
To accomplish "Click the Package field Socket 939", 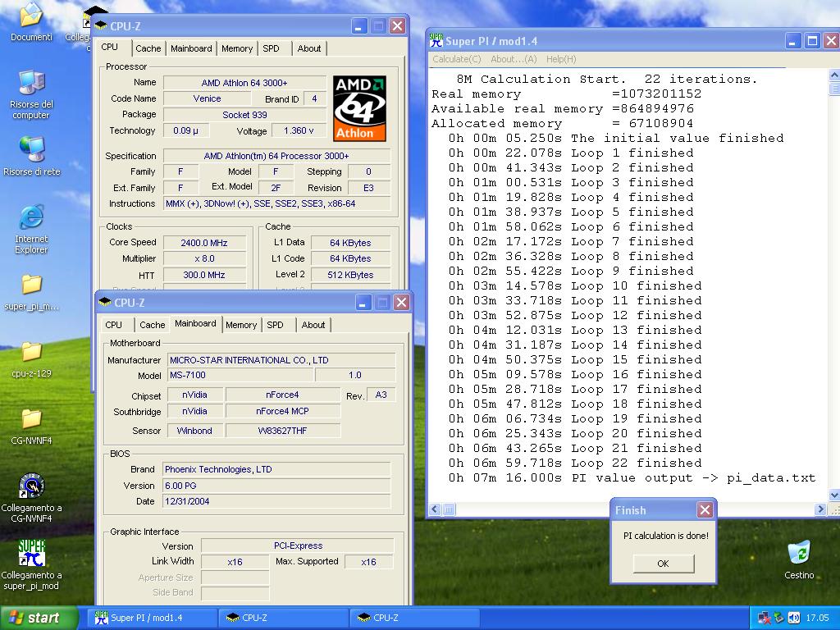I will click(x=244, y=115).
